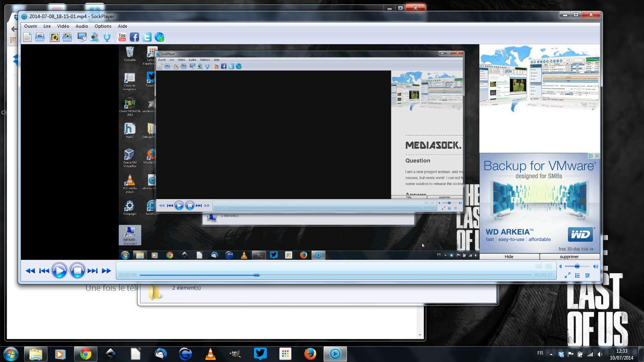Click the free 30-day trial link
The width and height of the screenshot is (644, 362).
pos(576,249)
